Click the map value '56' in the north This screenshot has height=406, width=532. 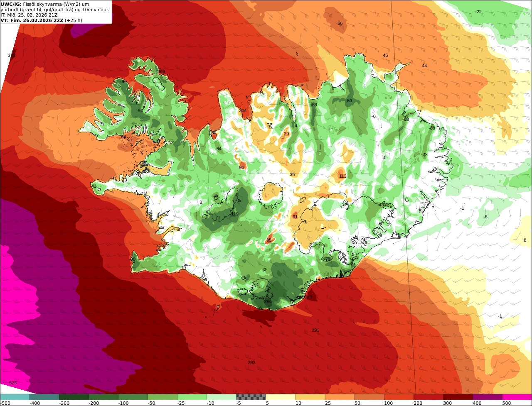[x=340, y=24]
